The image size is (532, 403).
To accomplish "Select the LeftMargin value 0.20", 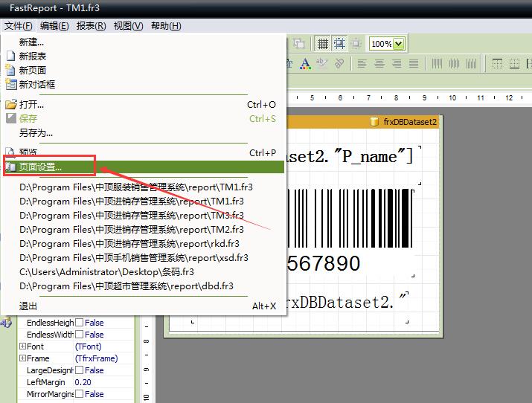I will (83, 382).
